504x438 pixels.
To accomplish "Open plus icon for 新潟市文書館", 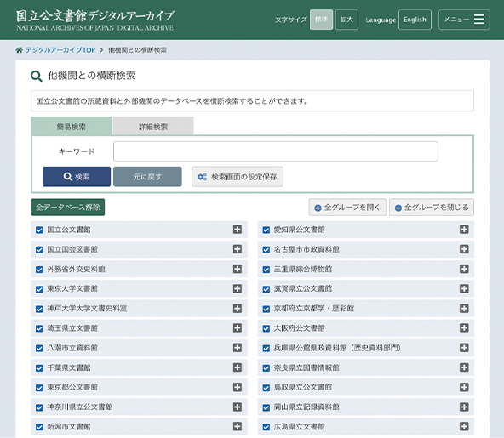I will click(x=238, y=426).
